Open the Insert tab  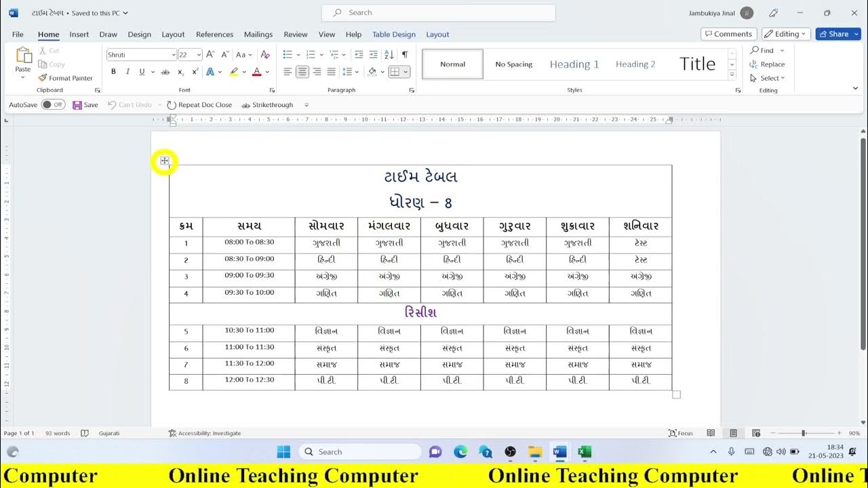pyautogui.click(x=79, y=35)
